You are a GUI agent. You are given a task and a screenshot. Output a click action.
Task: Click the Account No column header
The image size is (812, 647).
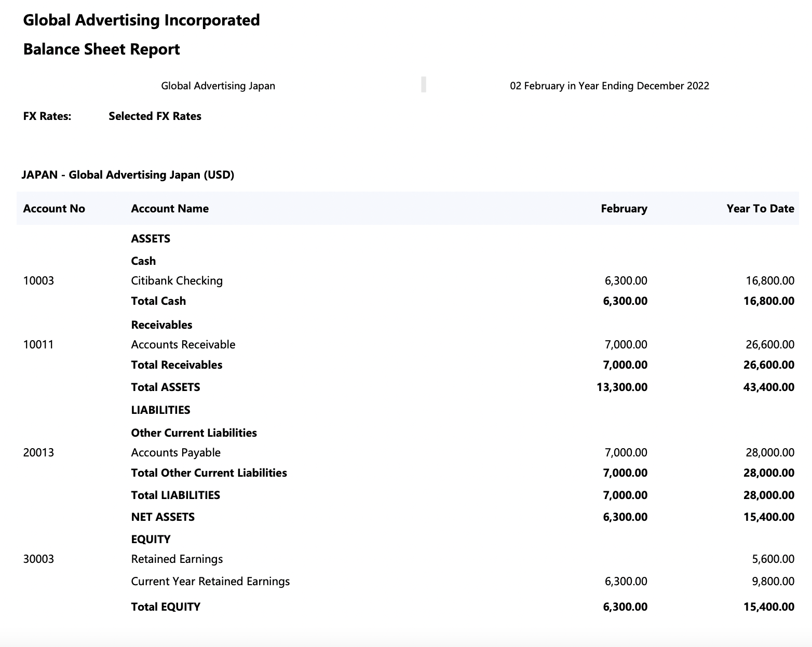[53, 208]
